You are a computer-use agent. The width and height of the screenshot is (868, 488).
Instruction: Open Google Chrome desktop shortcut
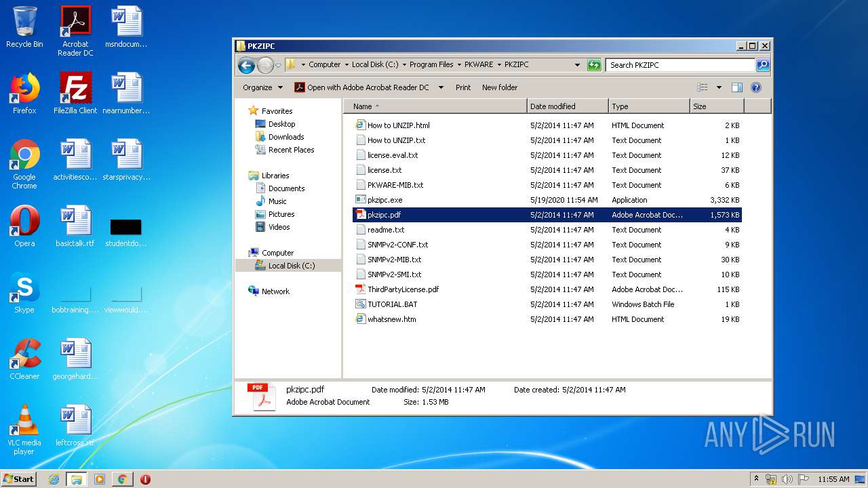point(24,164)
